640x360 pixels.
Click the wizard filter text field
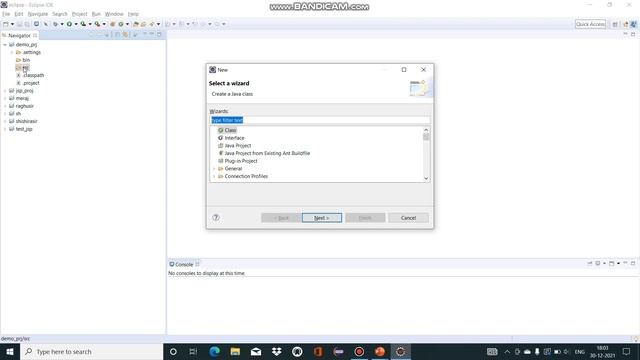[320, 120]
